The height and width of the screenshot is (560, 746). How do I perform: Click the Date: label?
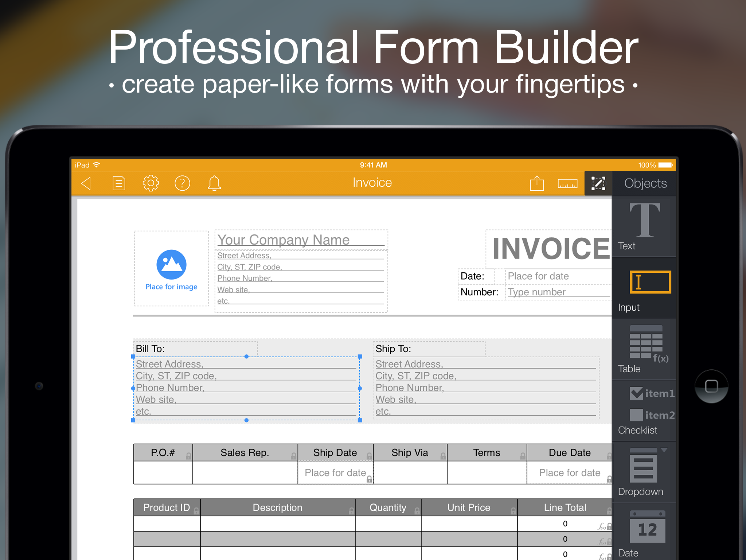pos(472,276)
